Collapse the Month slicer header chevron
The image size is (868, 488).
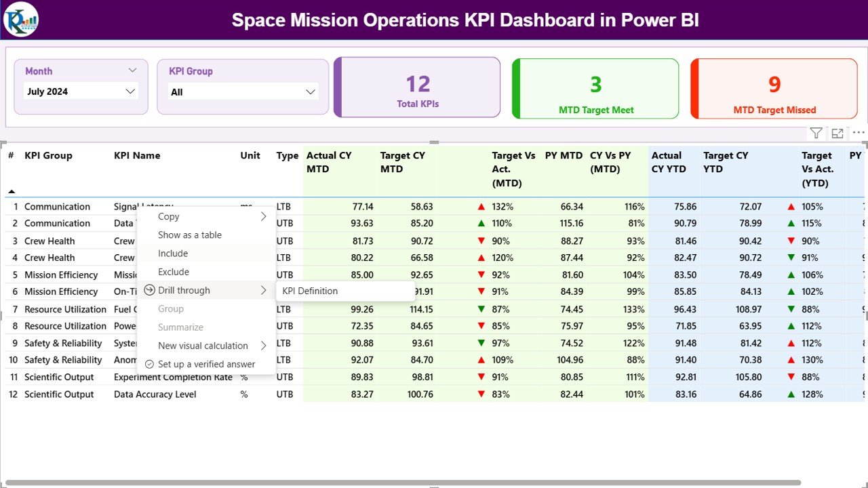point(132,70)
